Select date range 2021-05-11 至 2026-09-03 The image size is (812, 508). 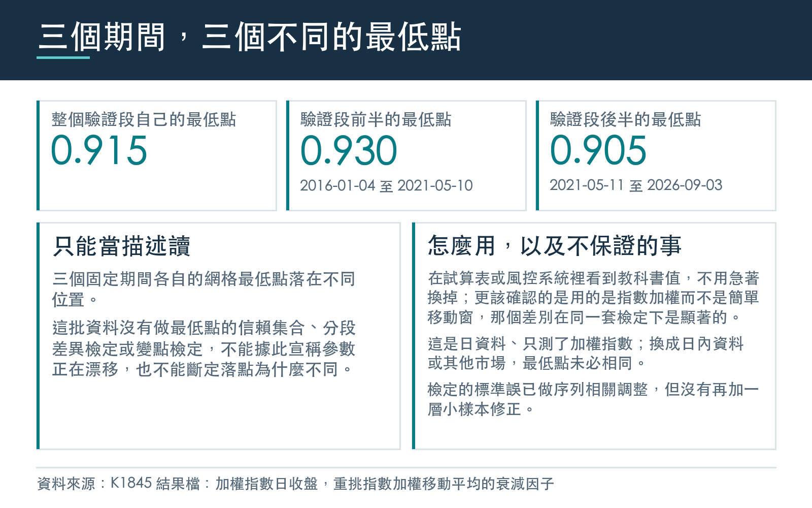pyautogui.click(x=636, y=185)
